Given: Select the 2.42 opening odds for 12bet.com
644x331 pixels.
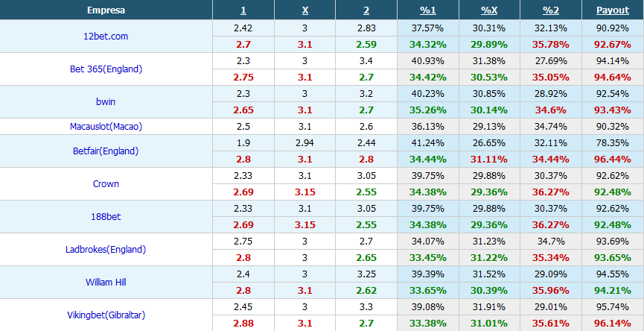Looking at the screenshot, I should (243, 28).
